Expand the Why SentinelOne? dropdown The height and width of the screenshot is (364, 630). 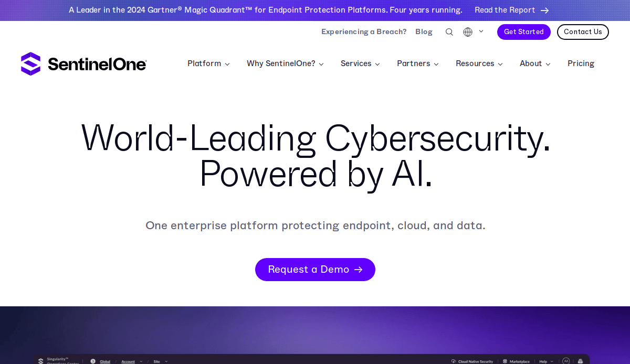click(x=285, y=63)
